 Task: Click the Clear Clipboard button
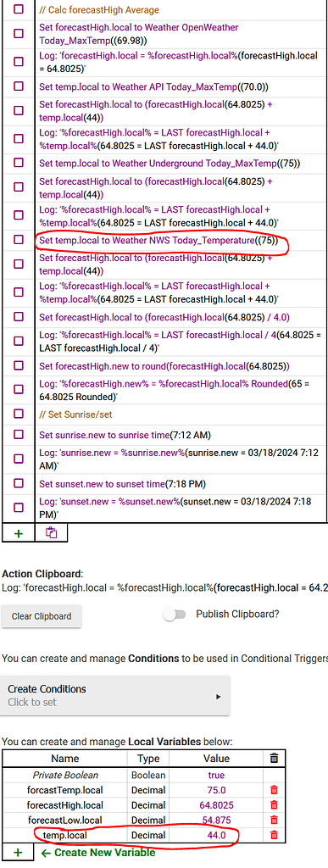42,616
